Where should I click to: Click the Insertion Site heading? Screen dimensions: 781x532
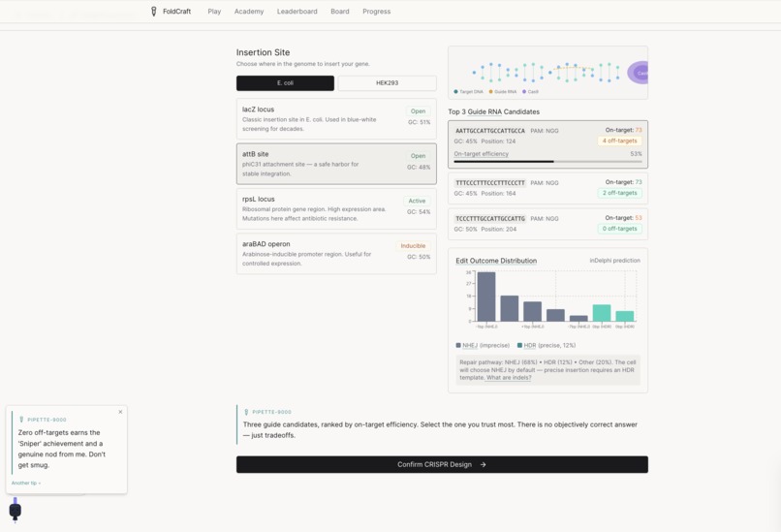click(263, 52)
